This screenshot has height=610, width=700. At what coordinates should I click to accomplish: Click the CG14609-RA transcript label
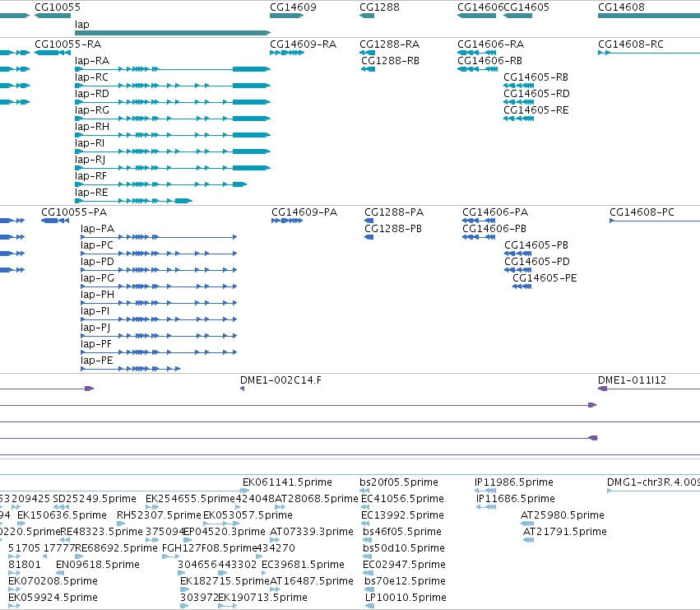coord(304,44)
